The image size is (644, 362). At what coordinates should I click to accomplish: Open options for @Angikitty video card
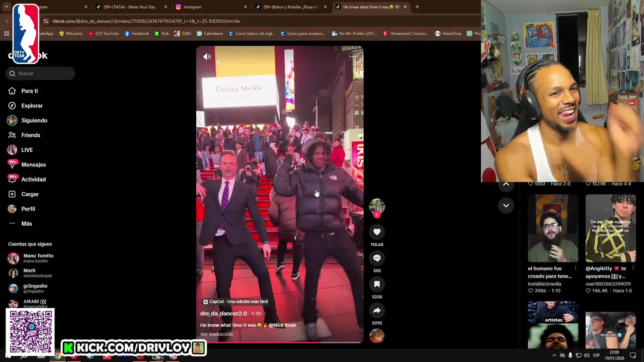[x=633, y=268]
